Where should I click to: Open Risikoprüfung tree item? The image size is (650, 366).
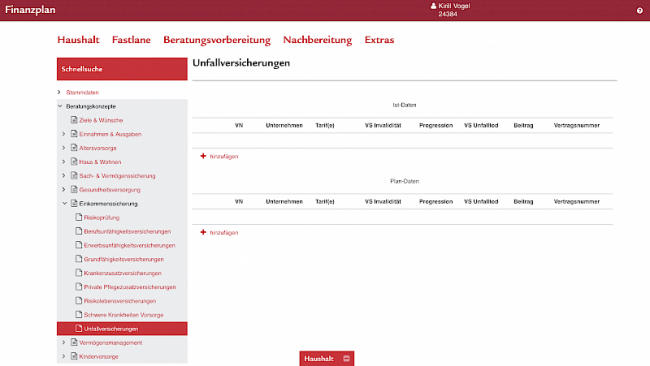coord(102,217)
